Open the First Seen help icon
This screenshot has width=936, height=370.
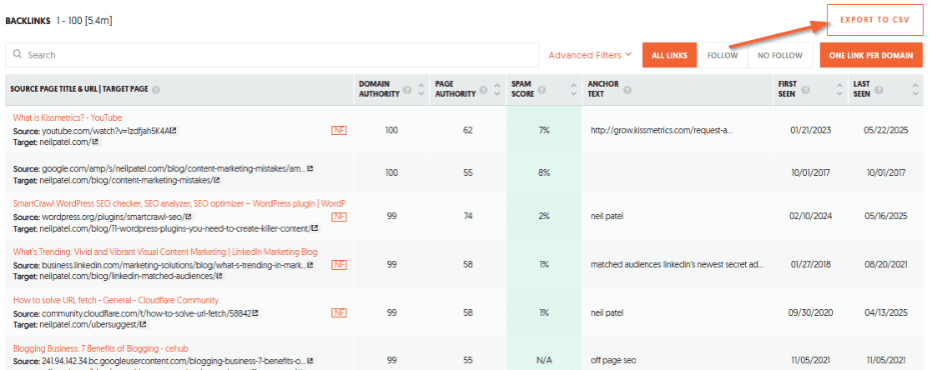click(x=805, y=91)
